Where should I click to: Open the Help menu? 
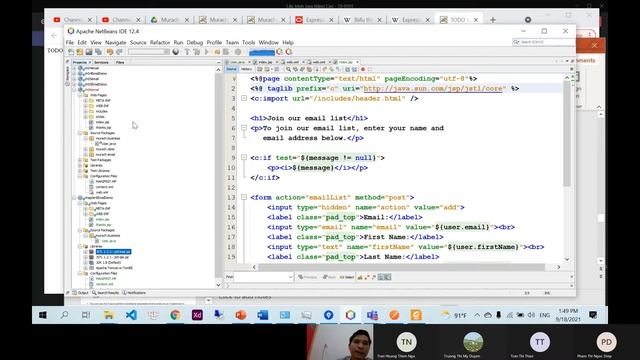288,42
